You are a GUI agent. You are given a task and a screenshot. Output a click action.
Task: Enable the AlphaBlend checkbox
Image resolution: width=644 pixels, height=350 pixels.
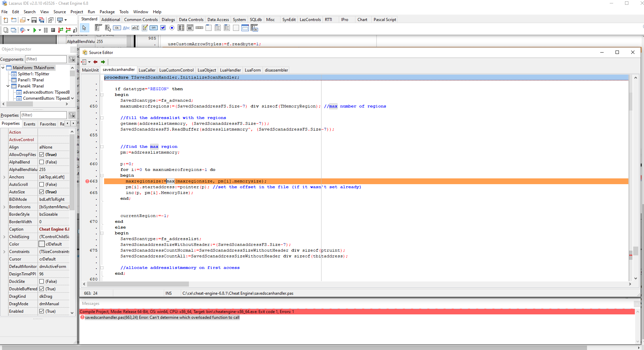[42, 162]
